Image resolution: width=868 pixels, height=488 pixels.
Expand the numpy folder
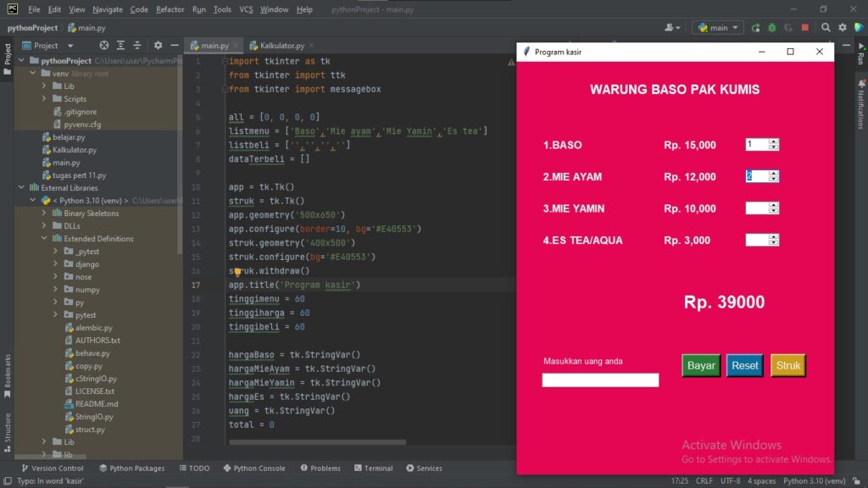(x=55, y=290)
